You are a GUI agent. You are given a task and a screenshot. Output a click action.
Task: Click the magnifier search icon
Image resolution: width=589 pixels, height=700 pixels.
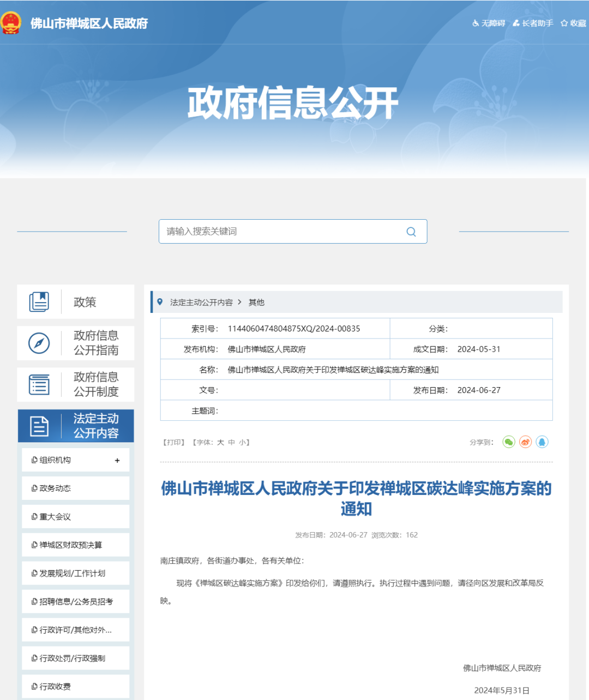411,232
